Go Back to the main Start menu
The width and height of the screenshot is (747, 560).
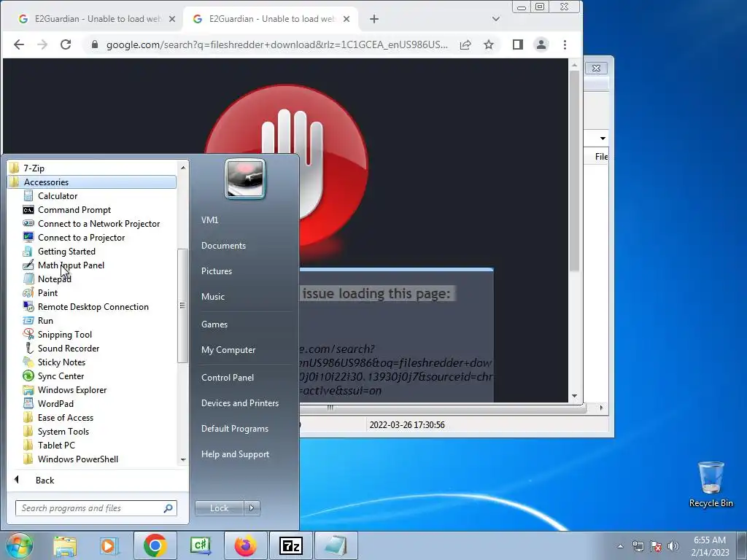(44, 480)
